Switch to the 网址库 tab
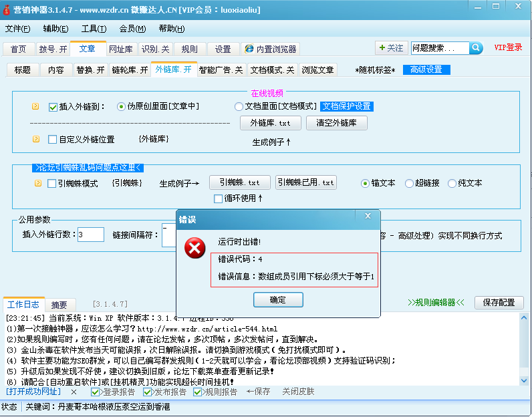532x419 pixels. [121, 49]
